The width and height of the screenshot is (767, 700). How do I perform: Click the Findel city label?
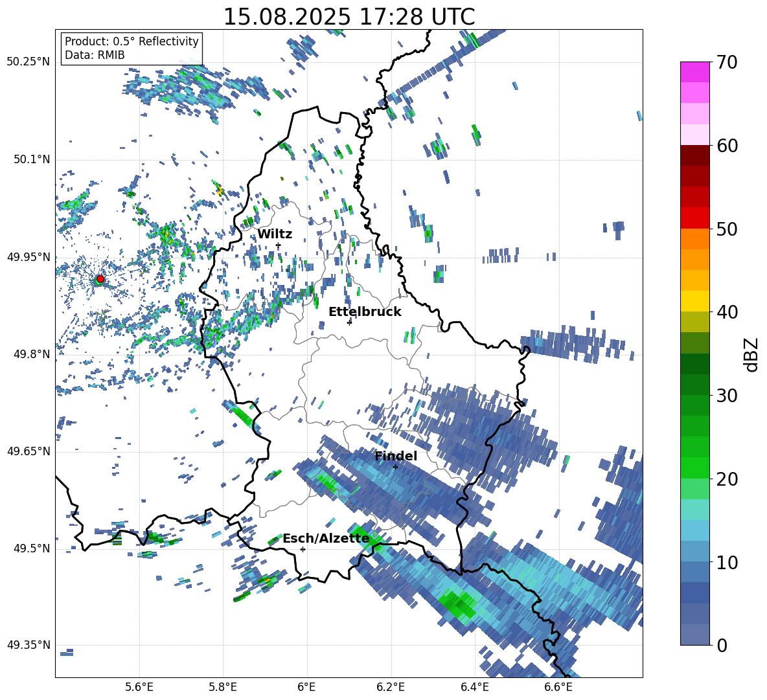tap(396, 456)
